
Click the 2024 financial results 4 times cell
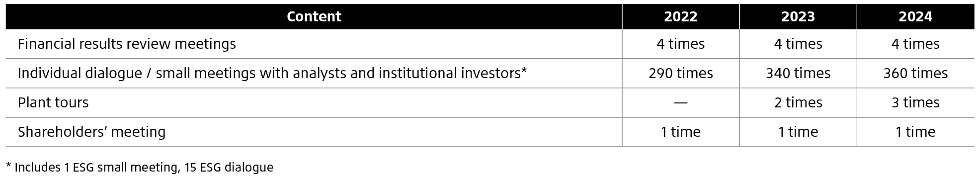click(915, 44)
